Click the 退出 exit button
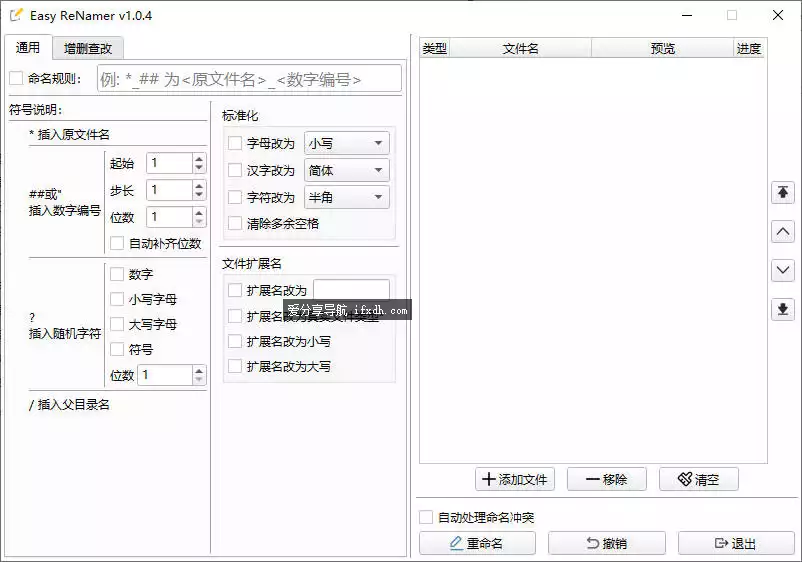Screen dimensions: 802x562 [x=737, y=543]
